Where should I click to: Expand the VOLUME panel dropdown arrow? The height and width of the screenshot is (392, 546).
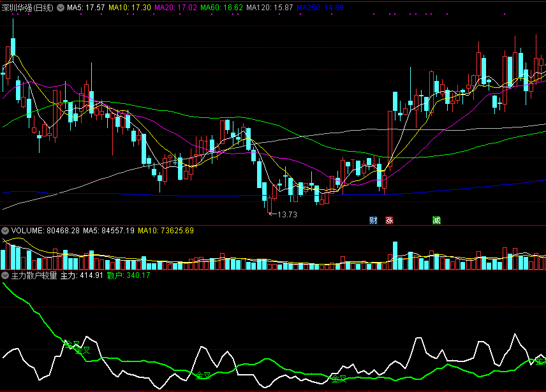tap(5, 231)
